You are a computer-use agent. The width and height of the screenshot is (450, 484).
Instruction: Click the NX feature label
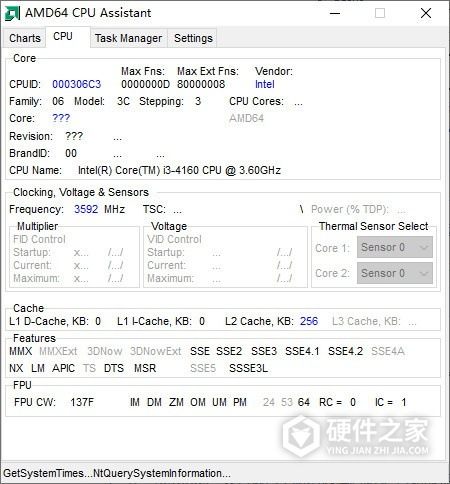(x=16, y=368)
